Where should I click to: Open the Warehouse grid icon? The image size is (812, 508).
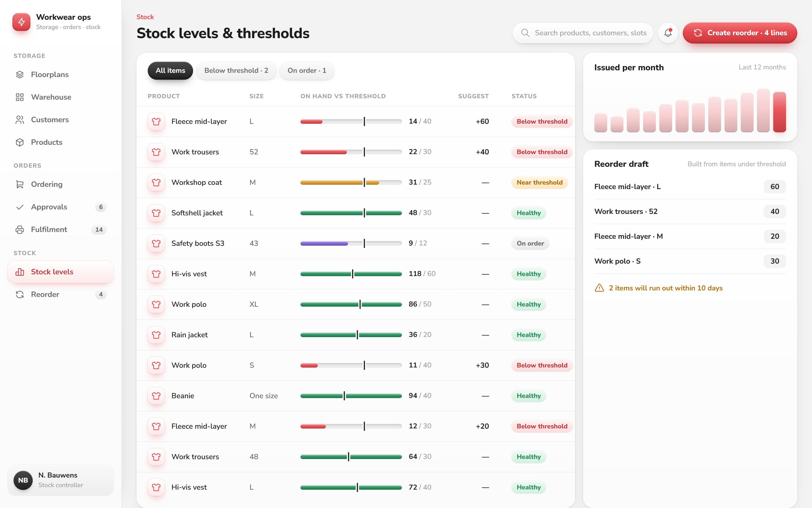20,97
